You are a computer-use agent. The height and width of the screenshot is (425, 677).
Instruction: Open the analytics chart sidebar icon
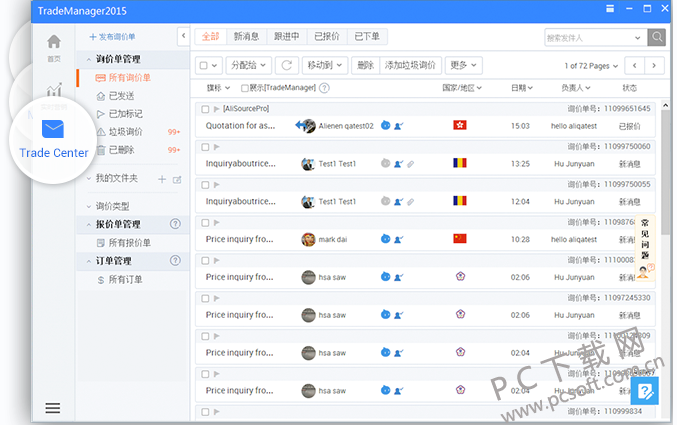click(x=54, y=90)
